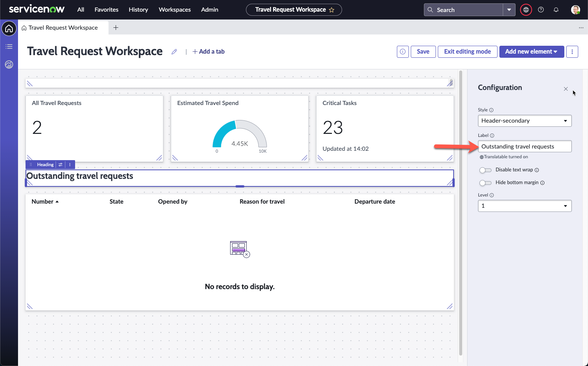588x366 pixels.
Task: Open the Style dropdown Header-secondary
Action: pyautogui.click(x=525, y=121)
